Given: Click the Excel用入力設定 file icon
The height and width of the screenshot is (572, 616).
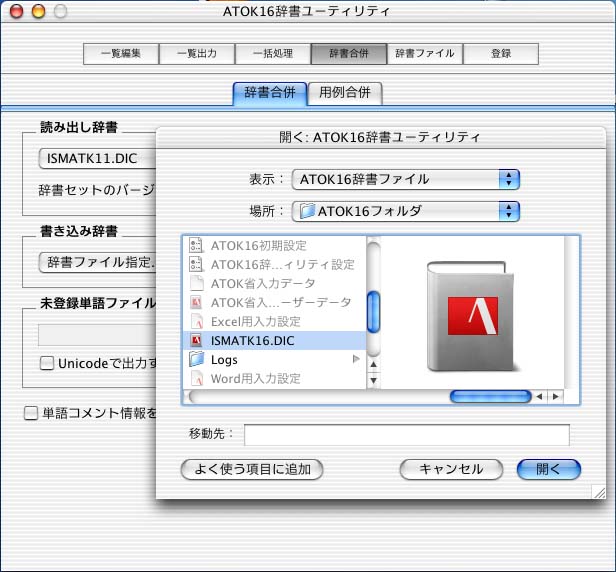Looking at the screenshot, I should [197, 321].
